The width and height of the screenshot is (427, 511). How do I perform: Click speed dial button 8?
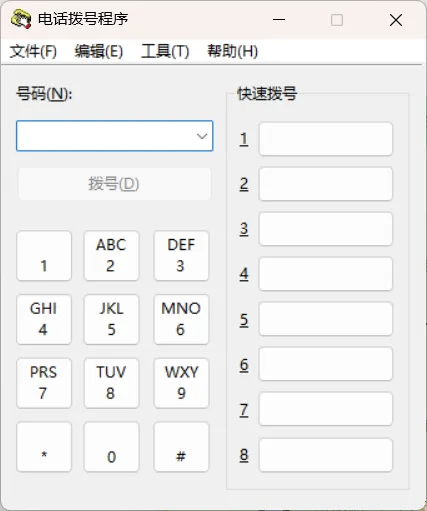(x=326, y=455)
